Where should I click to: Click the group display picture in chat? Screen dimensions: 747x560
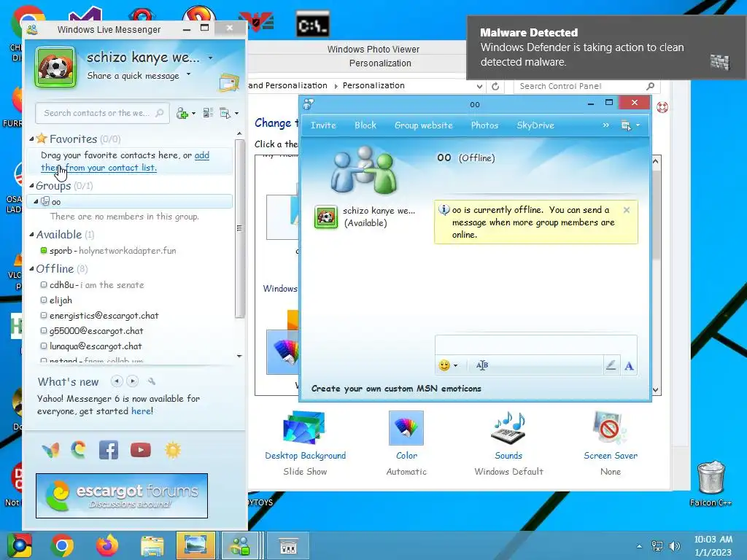tap(365, 170)
